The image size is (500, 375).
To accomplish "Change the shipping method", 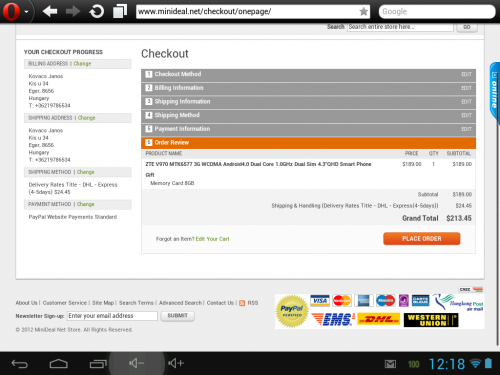I will [x=86, y=172].
